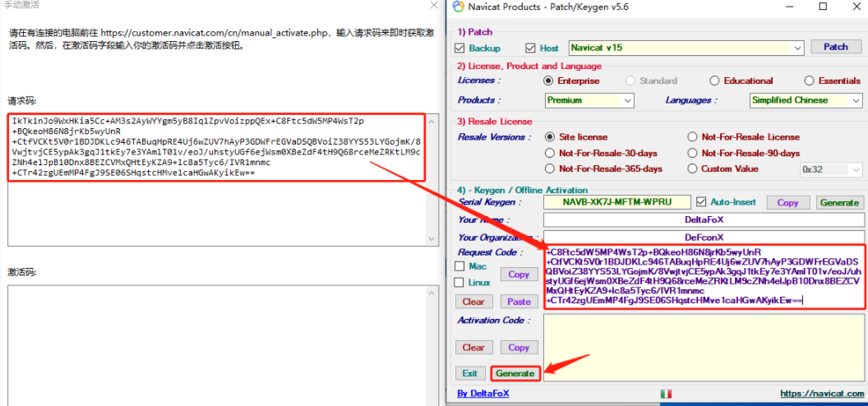Screen dimensions: 868x406
Task: Open the Navicat v15 version dropdown
Action: click(x=797, y=48)
